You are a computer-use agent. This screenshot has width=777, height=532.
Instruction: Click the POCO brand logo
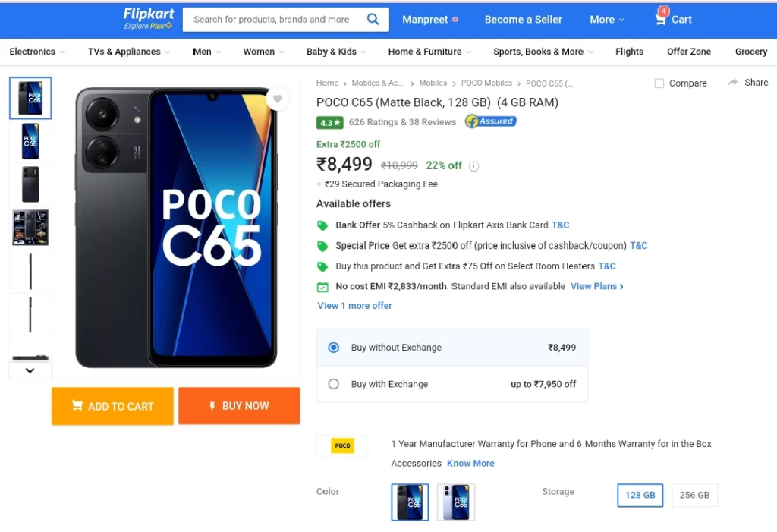pyautogui.click(x=342, y=445)
